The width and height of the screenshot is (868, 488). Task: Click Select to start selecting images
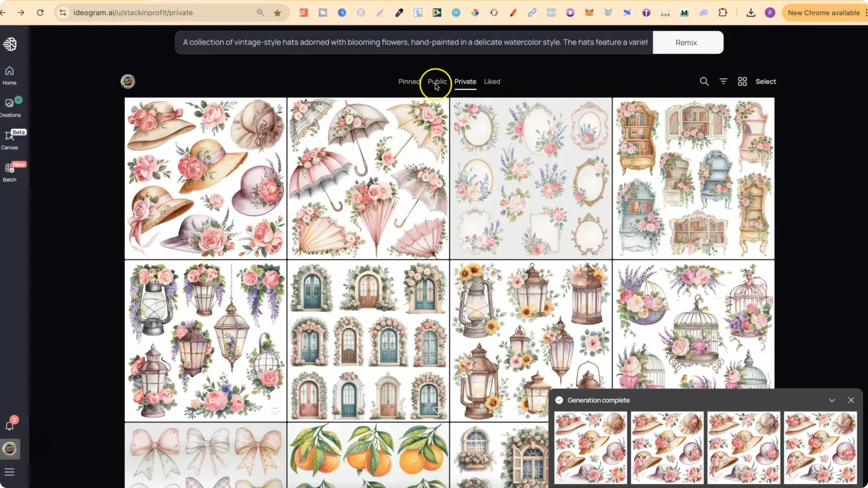[x=766, y=81]
